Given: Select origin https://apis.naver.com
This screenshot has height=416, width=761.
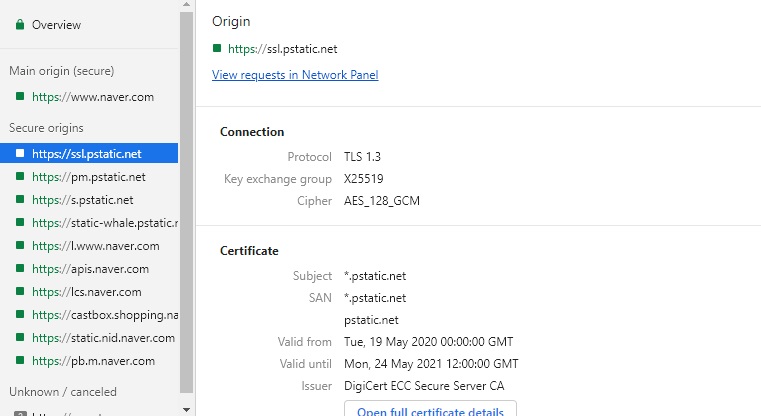Looking at the screenshot, I should [x=90, y=268].
